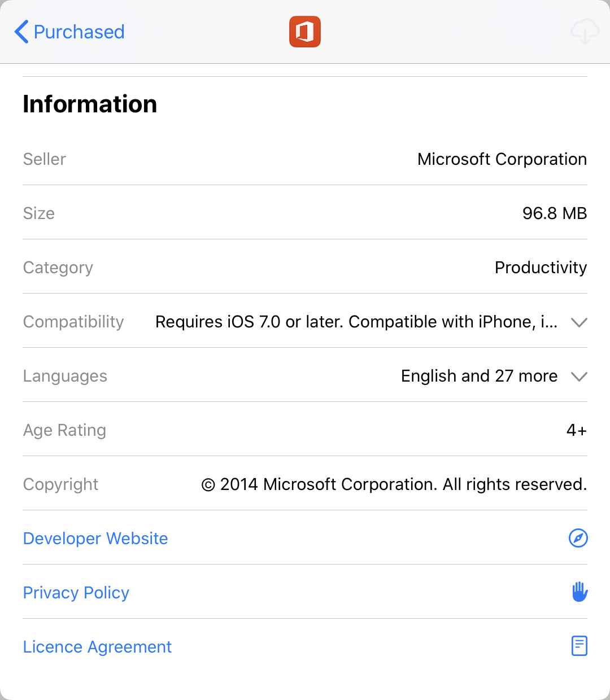Tap the Productivity category value
The width and height of the screenshot is (610, 700).
point(541,268)
